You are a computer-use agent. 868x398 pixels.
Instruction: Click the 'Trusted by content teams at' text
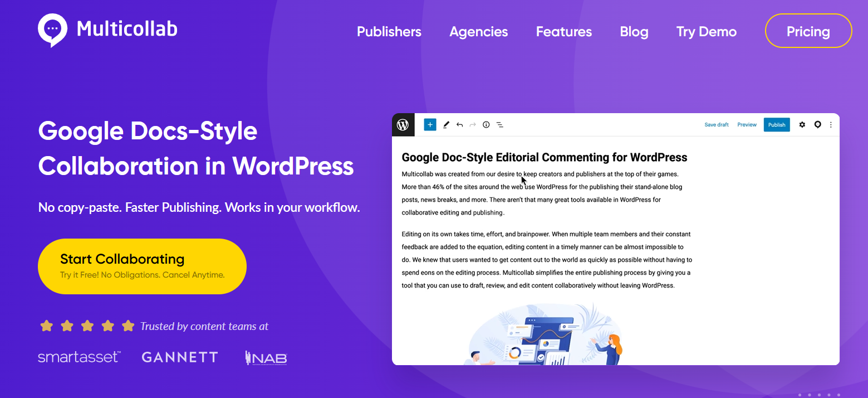(204, 327)
